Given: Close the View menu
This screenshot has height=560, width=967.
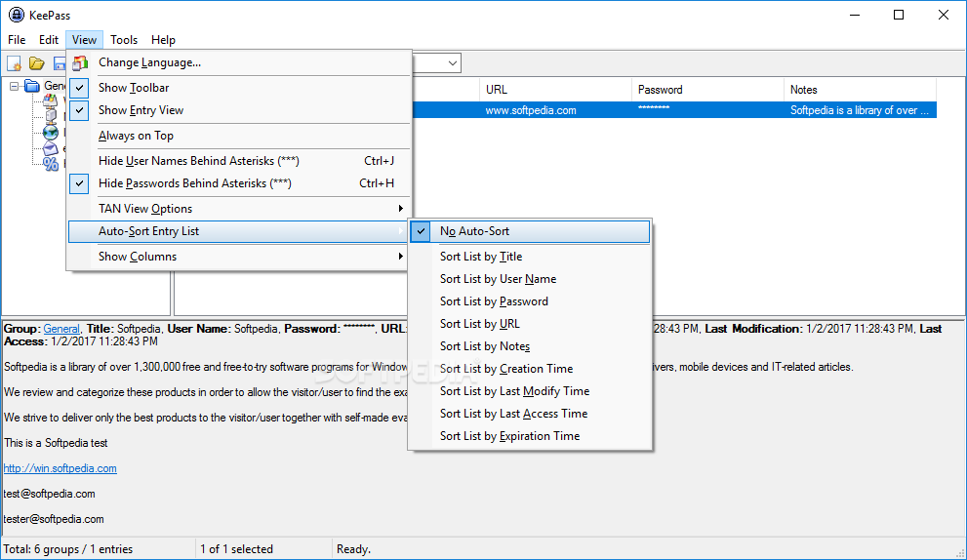Looking at the screenshot, I should click(85, 40).
